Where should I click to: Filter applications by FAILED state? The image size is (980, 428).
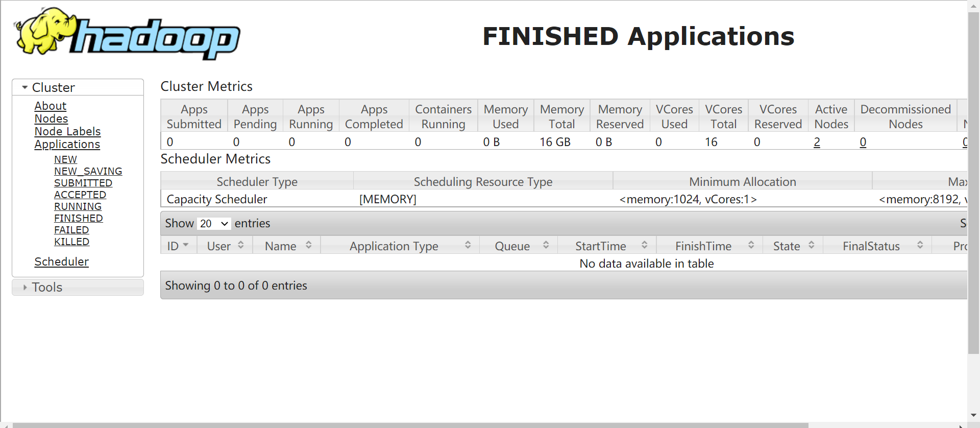coord(71,230)
